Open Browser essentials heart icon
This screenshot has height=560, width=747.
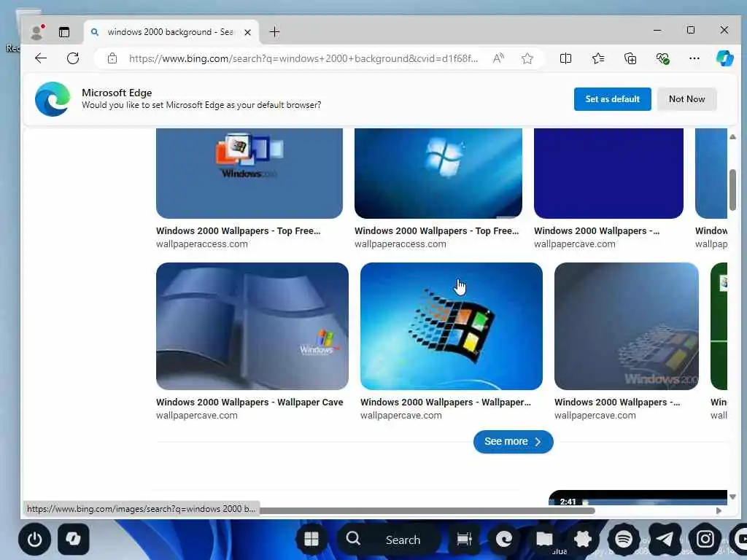click(x=662, y=58)
